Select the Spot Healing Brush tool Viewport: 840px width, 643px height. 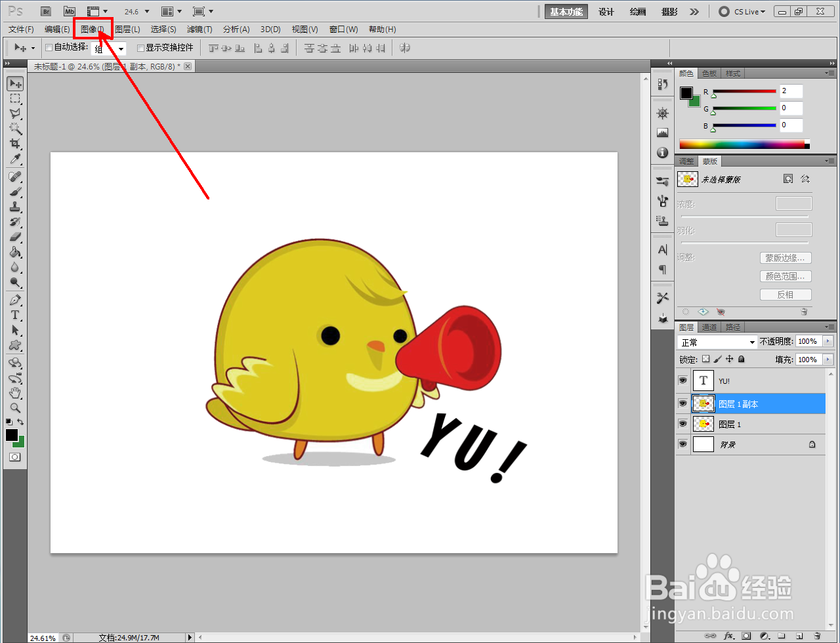15,176
